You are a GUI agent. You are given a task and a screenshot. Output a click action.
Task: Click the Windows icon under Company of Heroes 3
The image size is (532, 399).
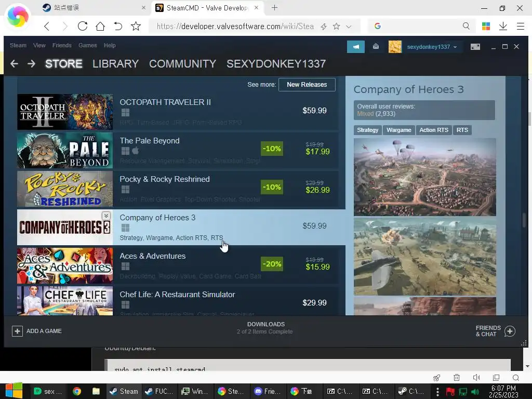[126, 228]
